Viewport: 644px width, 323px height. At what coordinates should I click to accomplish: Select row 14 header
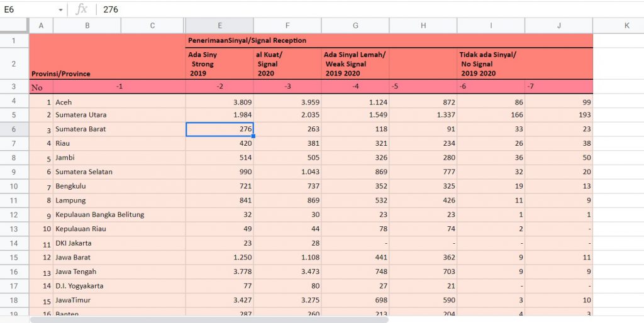click(14, 243)
